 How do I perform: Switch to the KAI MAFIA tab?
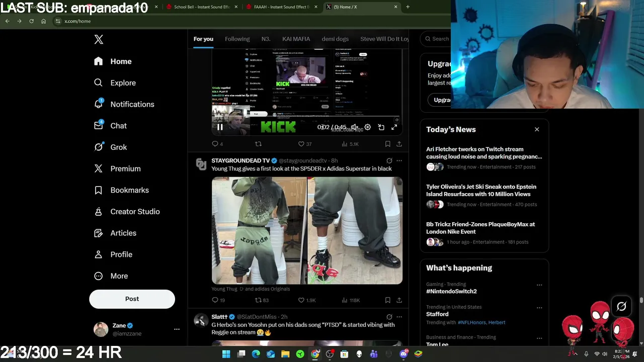tap(296, 39)
